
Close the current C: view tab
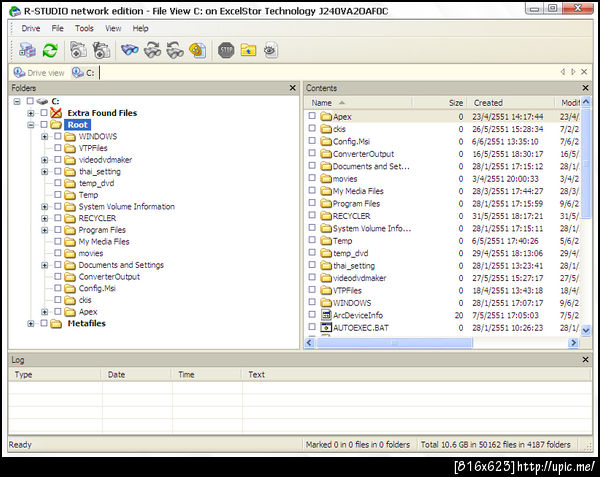(x=584, y=72)
